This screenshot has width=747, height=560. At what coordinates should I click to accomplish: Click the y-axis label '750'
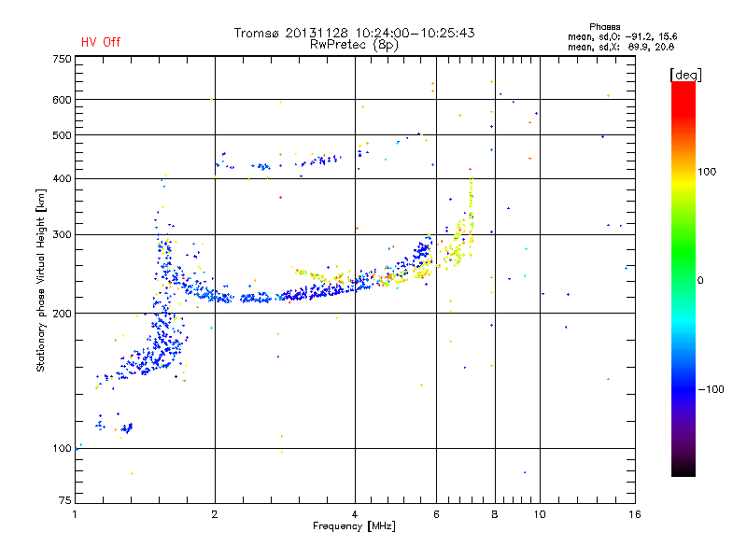click(x=62, y=59)
